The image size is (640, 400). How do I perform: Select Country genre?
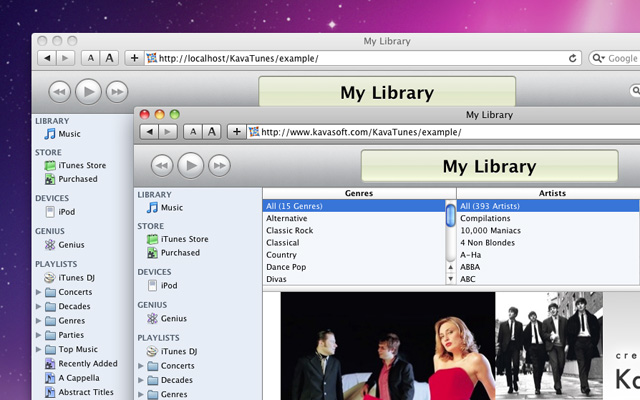click(x=354, y=255)
